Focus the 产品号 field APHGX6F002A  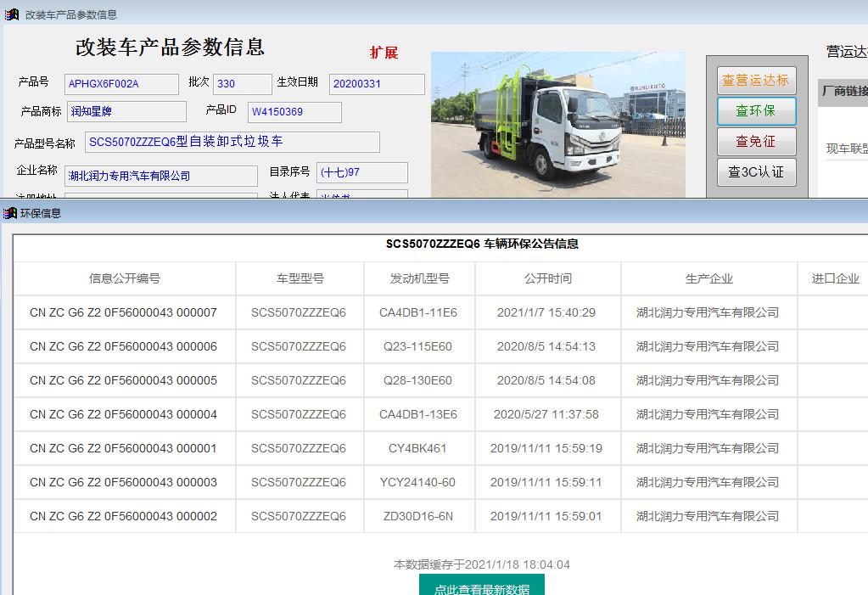[x=122, y=84]
